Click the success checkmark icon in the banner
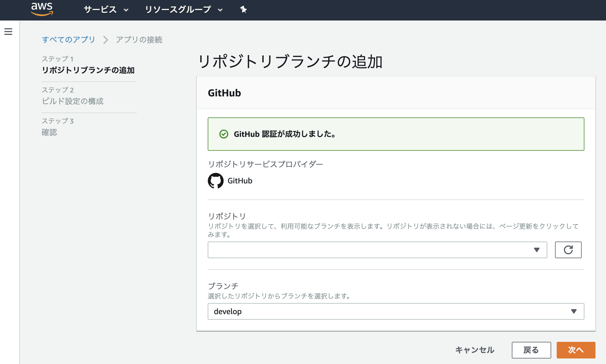Screen dimensions: 606x364 tap(223, 134)
